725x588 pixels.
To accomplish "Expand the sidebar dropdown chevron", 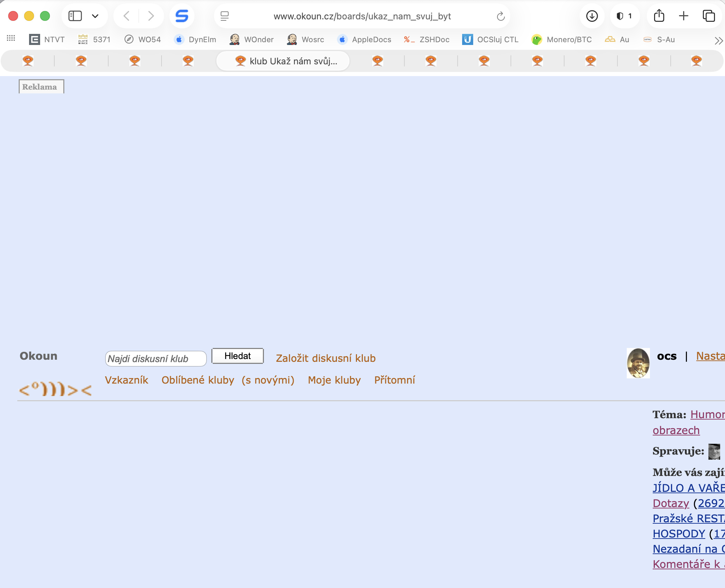I will tap(95, 16).
